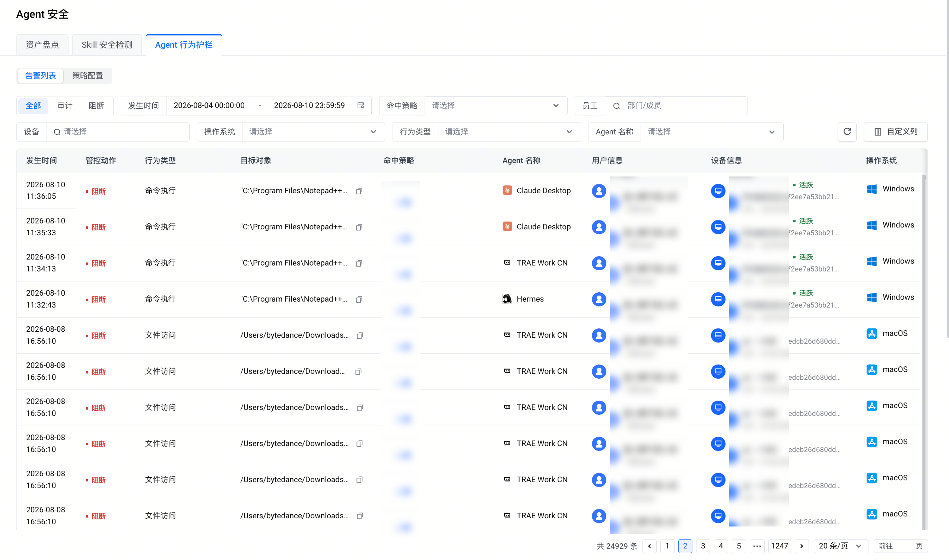Copy target path in the 11:34:13 row
Image resolution: width=949 pixels, height=560 pixels.
coord(359,263)
